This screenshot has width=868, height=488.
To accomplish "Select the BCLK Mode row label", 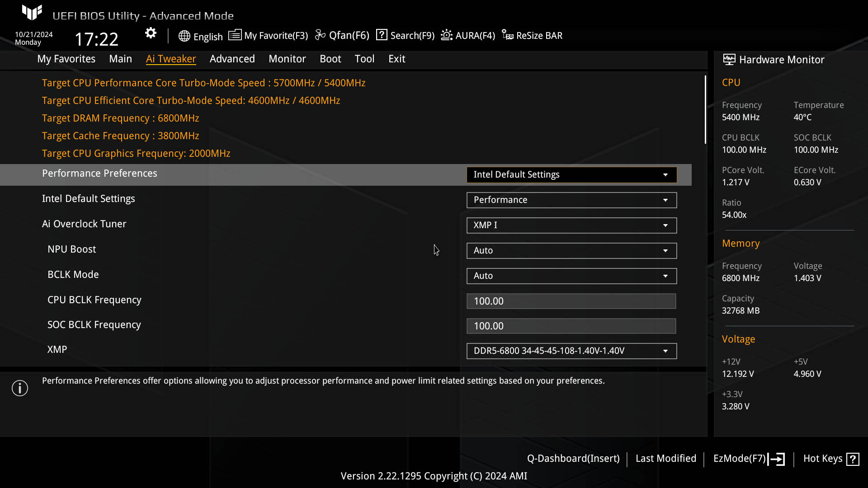I will (73, 275).
